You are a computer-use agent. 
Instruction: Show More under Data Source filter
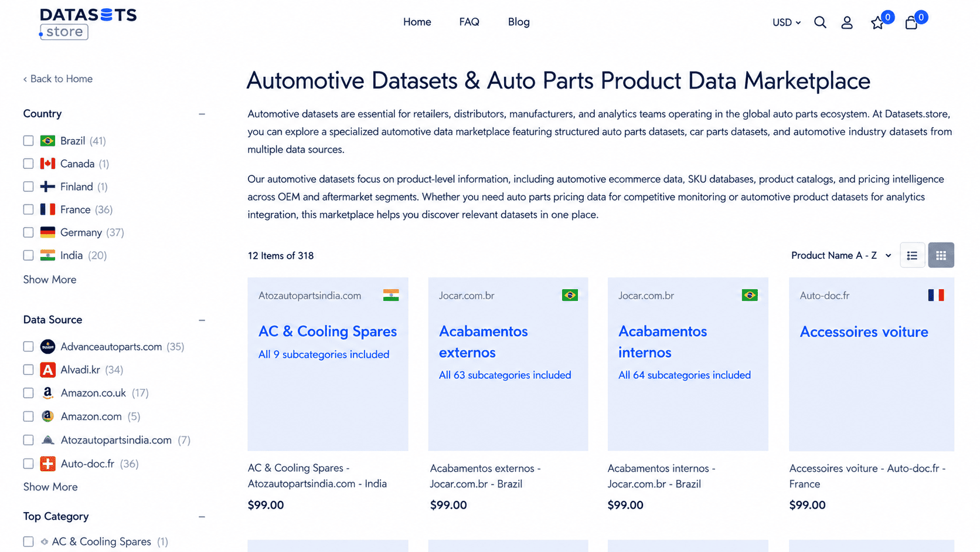pyautogui.click(x=50, y=487)
